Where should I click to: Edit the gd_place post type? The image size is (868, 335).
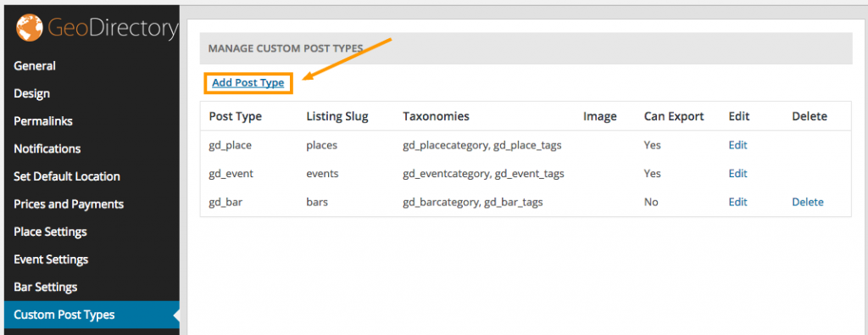point(738,145)
